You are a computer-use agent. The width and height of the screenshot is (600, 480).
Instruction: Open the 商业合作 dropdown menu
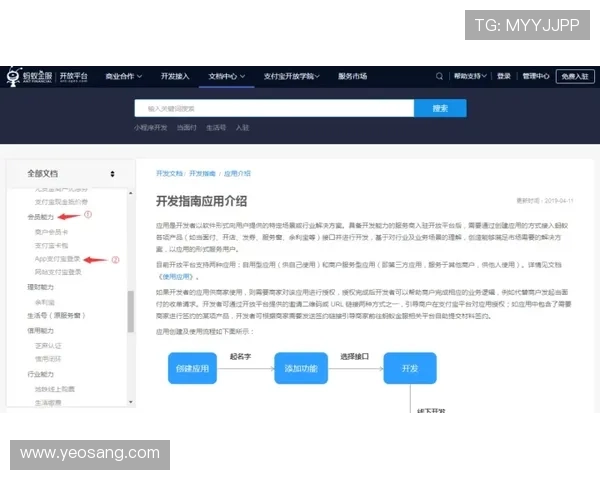(x=124, y=77)
